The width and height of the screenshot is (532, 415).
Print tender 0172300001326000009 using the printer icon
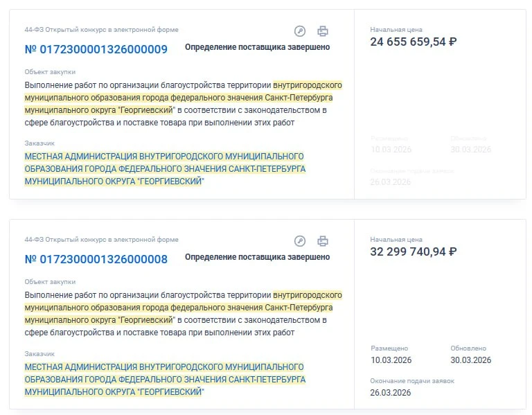[x=323, y=31]
